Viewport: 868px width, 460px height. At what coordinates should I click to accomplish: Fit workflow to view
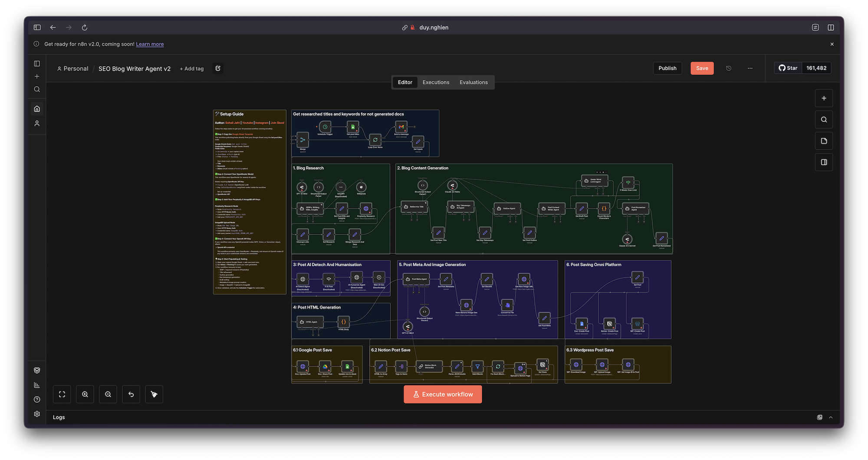(x=62, y=394)
